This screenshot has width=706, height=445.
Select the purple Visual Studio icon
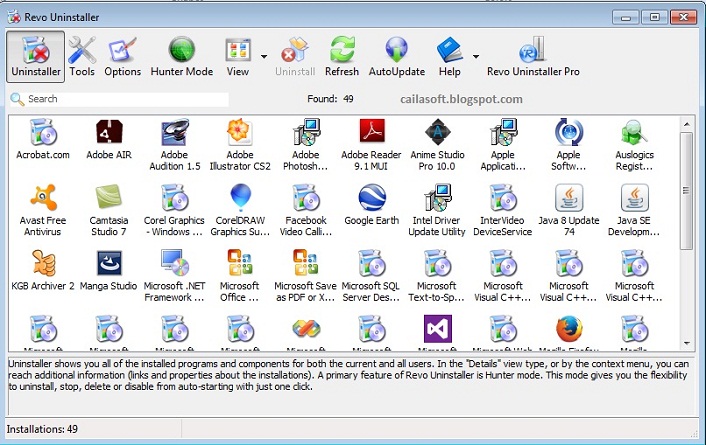(x=438, y=329)
